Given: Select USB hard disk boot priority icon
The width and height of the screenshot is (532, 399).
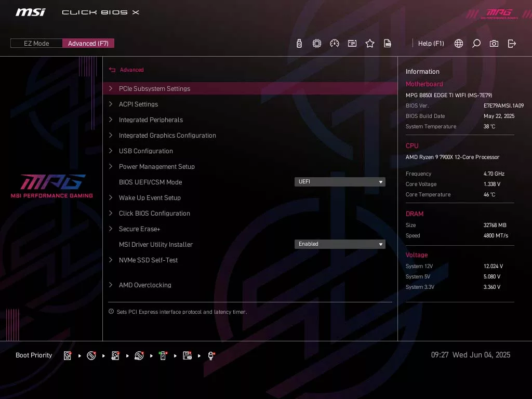Looking at the screenshot, I should click(115, 355).
